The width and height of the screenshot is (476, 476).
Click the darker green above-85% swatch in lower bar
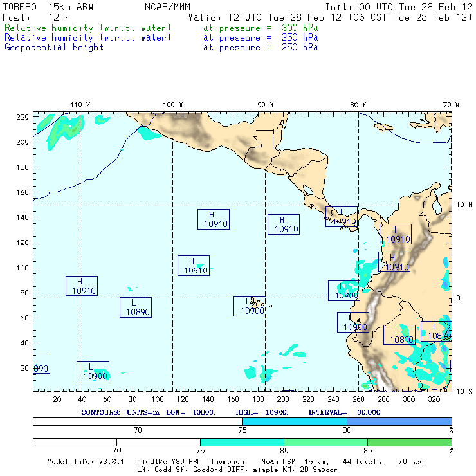(x=410, y=442)
